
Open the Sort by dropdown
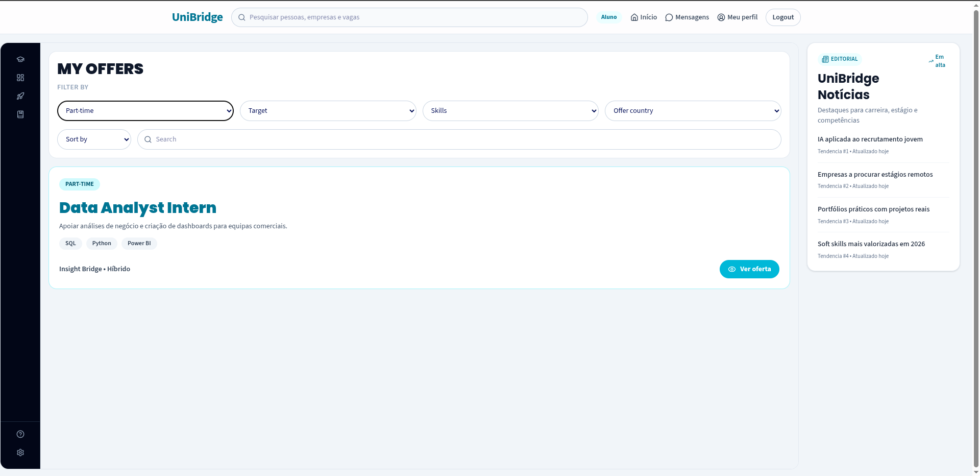coord(94,139)
